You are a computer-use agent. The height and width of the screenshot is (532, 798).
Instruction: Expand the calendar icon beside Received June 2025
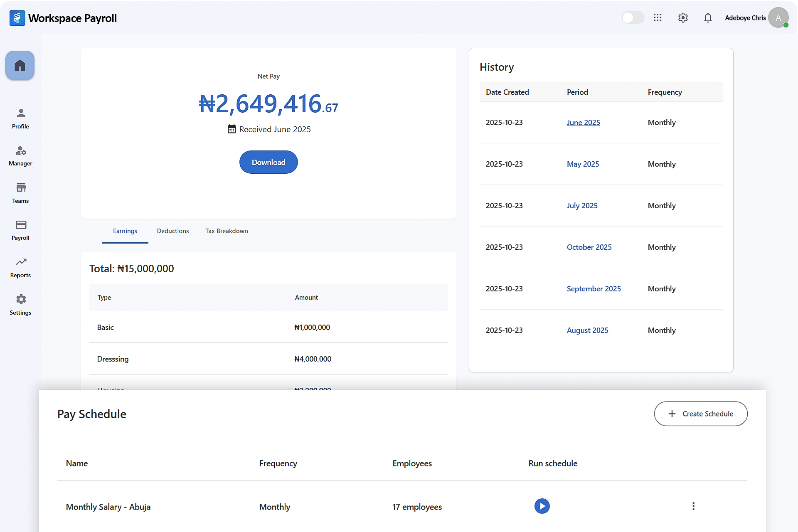(x=232, y=129)
